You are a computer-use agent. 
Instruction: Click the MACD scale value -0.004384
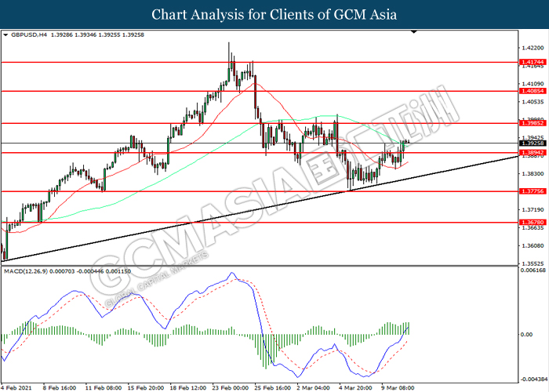534,379
